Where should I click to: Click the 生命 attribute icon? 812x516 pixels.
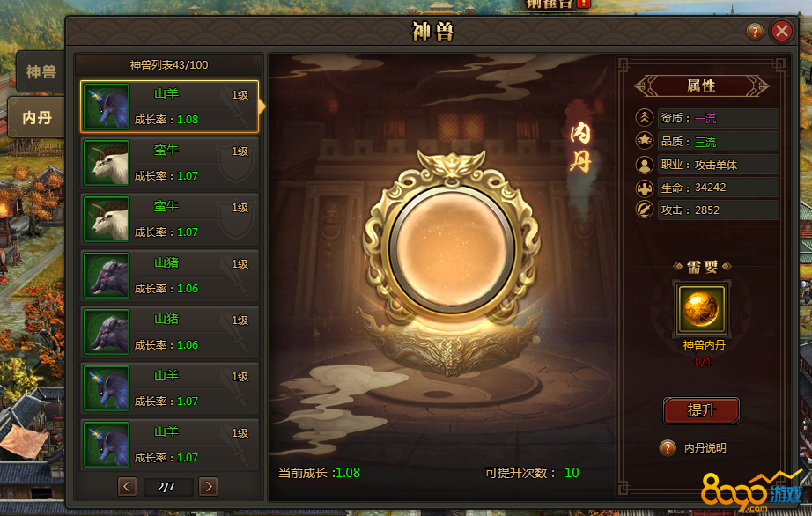[x=644, y=188]
